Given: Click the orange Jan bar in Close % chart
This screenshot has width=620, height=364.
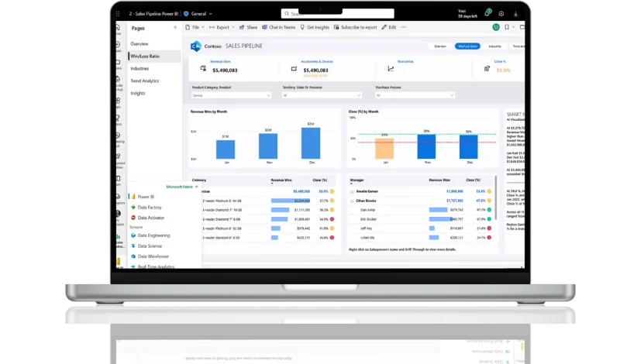Looking at the screenshot, I should pyautogui.click(x=384, y=148).
